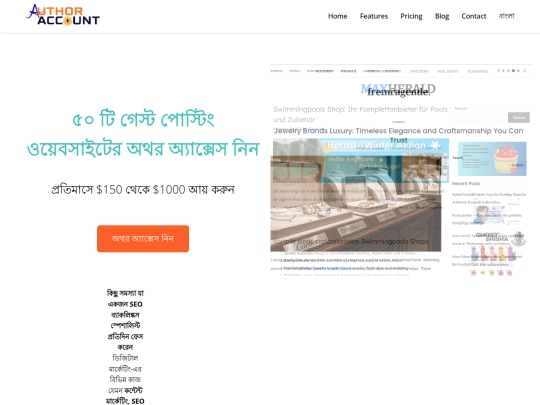Click the orange অথর অ্যাক্সেস নিন button
This screenshot has height=405, width=540.
[143, 239]
